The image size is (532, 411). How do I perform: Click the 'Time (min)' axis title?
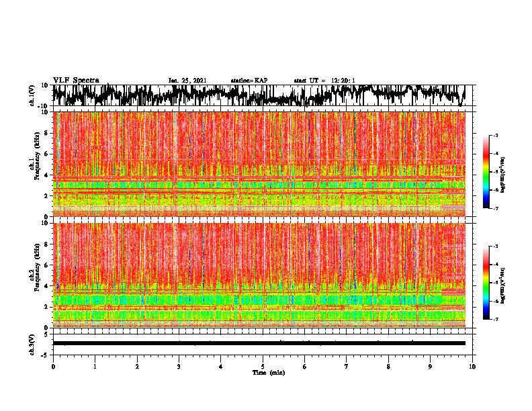[269, 373]
